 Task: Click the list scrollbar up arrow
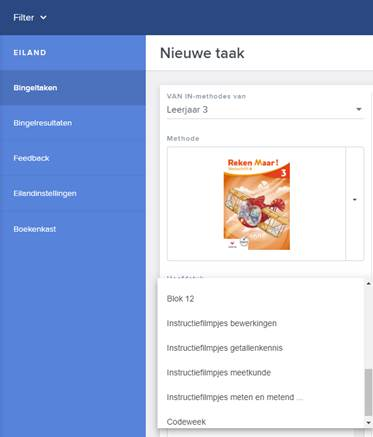368,284
